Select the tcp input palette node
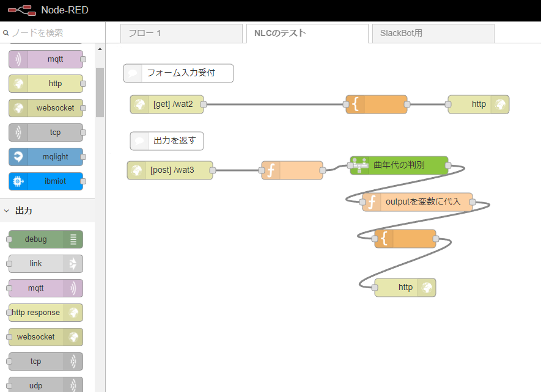Viewport: 541px width, 392px height. (x=46, y=132)
